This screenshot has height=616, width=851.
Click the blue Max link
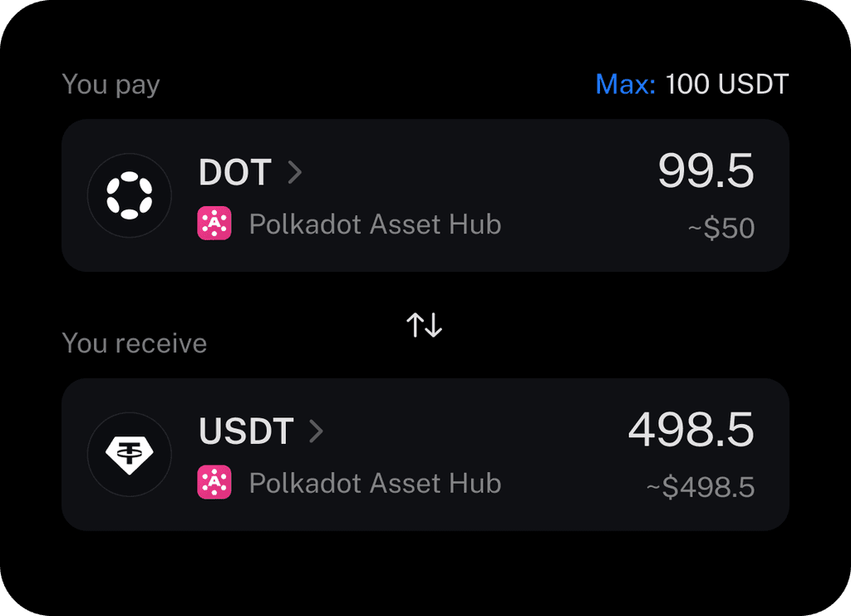625,84
